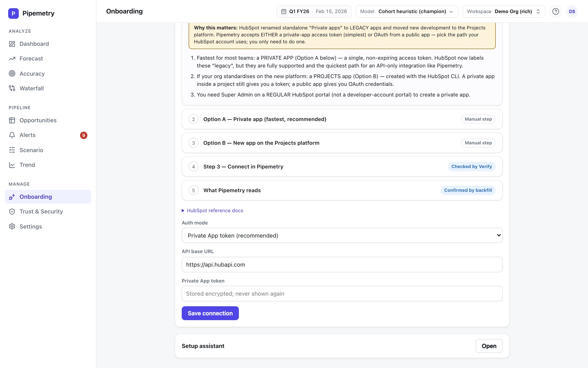This screenshot has height=368, width=588.
Task: Click the Onboarding page heading
Action: pyautogui.click(x=124, y=11)
